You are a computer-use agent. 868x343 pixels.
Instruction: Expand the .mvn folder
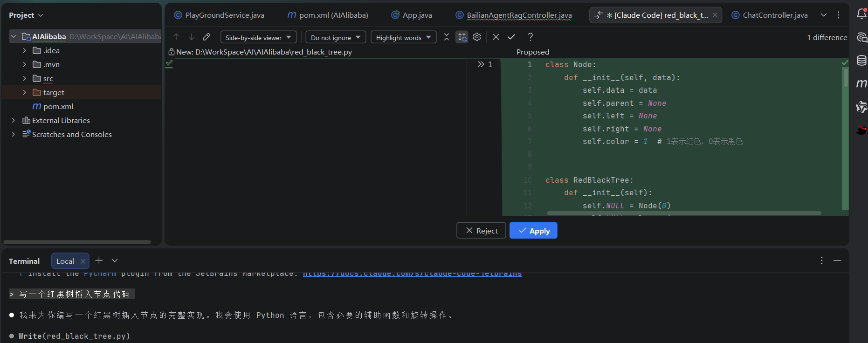tap(25, 64)
